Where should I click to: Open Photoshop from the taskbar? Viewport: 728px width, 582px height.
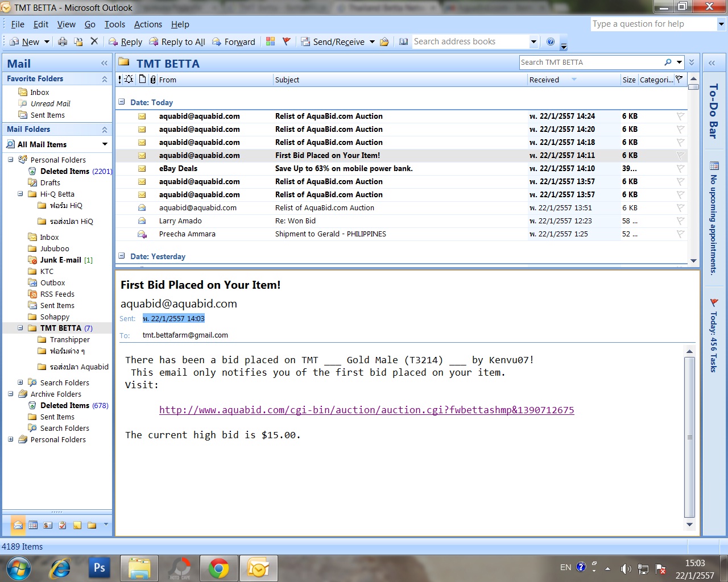pyautogui.click(x=100, y=568)
